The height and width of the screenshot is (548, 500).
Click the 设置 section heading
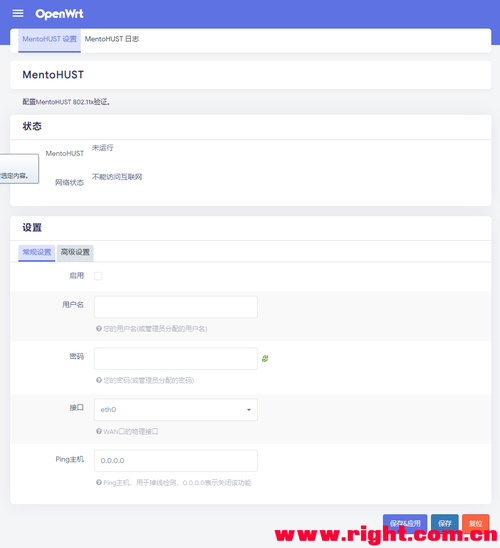pyautogui.click(x=32, y=228)
